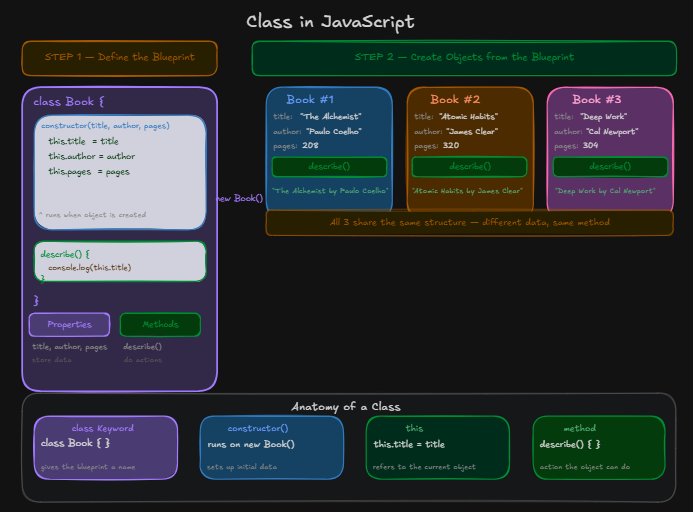Click the 'class Keyword' anatomy card
Screen dimensions: 693x512
pyautogui.click(x=106, y=447)
